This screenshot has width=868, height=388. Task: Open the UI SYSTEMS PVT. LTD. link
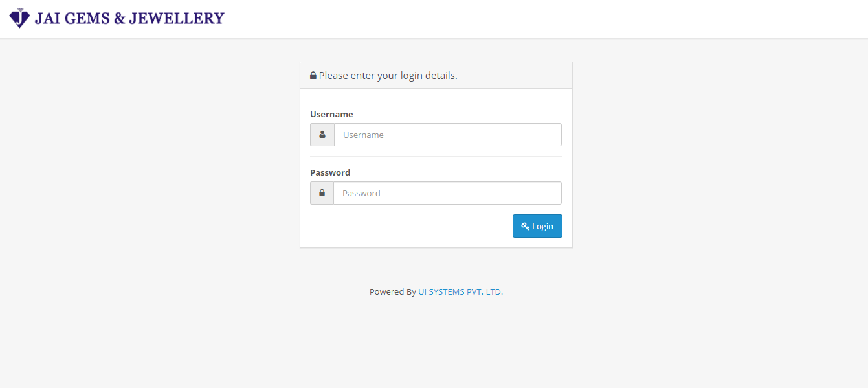click(x=460, y=292)
